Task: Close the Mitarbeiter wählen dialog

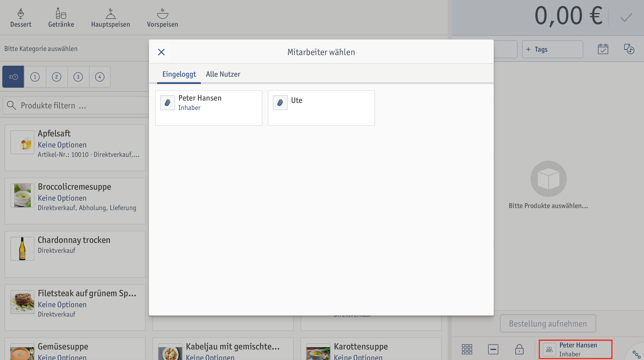Action: tap(161, 52)
